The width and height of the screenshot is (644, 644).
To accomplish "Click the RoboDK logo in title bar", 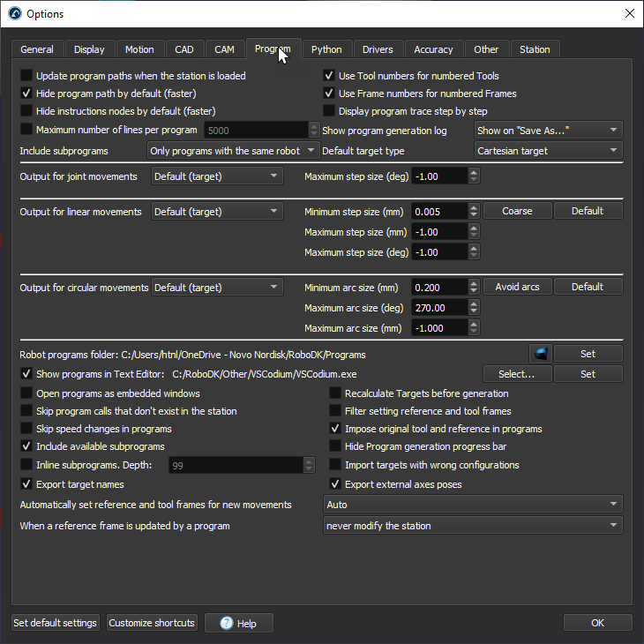I will (x=13, y=13).
